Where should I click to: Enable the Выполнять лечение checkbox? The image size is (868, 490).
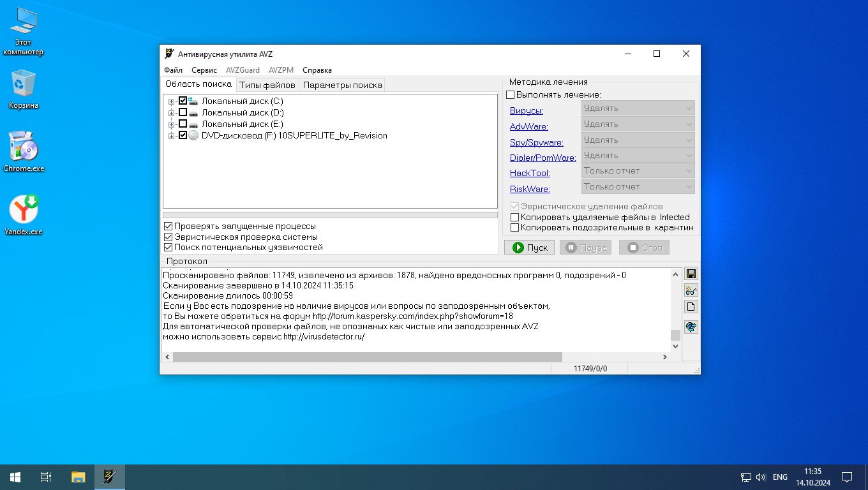[x=511, y=95]
